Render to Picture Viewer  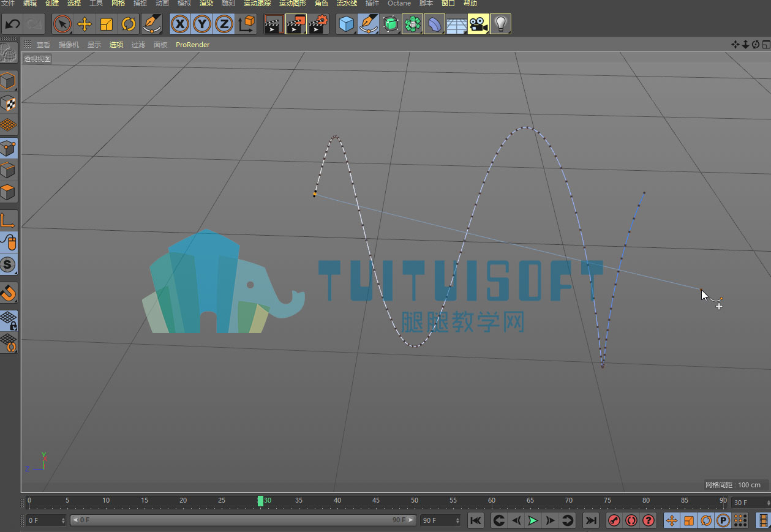[296, 24]
